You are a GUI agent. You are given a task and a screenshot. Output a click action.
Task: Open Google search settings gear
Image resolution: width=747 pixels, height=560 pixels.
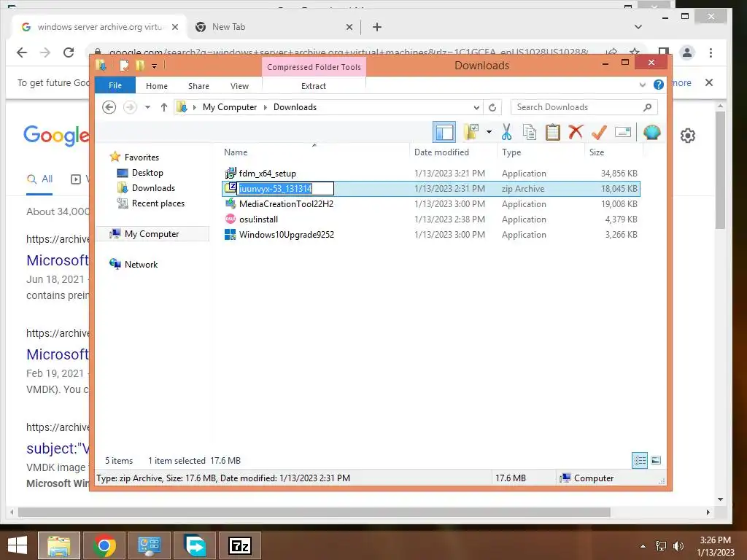687,136
